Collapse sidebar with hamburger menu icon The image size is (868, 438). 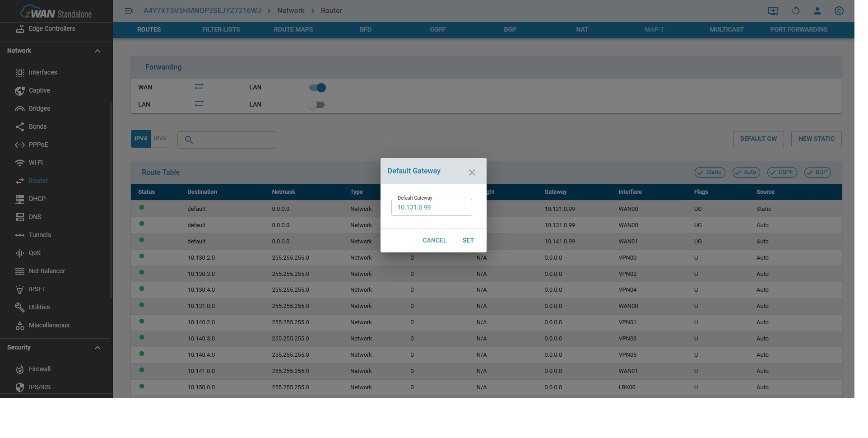point(129,11)
